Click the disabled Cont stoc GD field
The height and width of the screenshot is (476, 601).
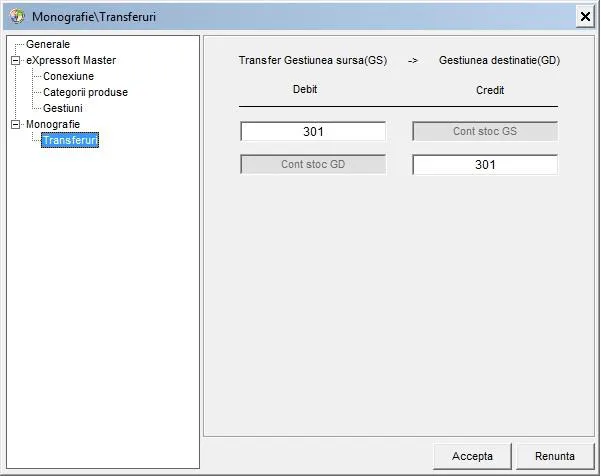[313, 164]
